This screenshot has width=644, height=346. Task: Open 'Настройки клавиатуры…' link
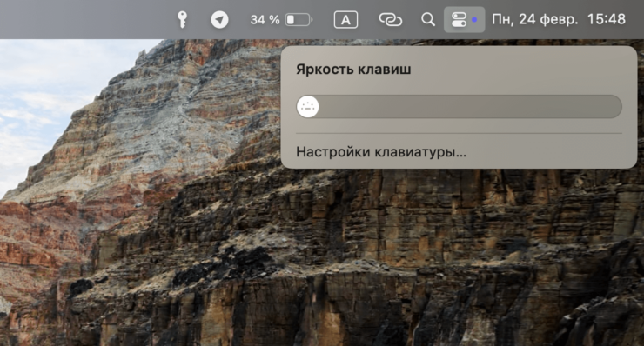coord(381,152)
